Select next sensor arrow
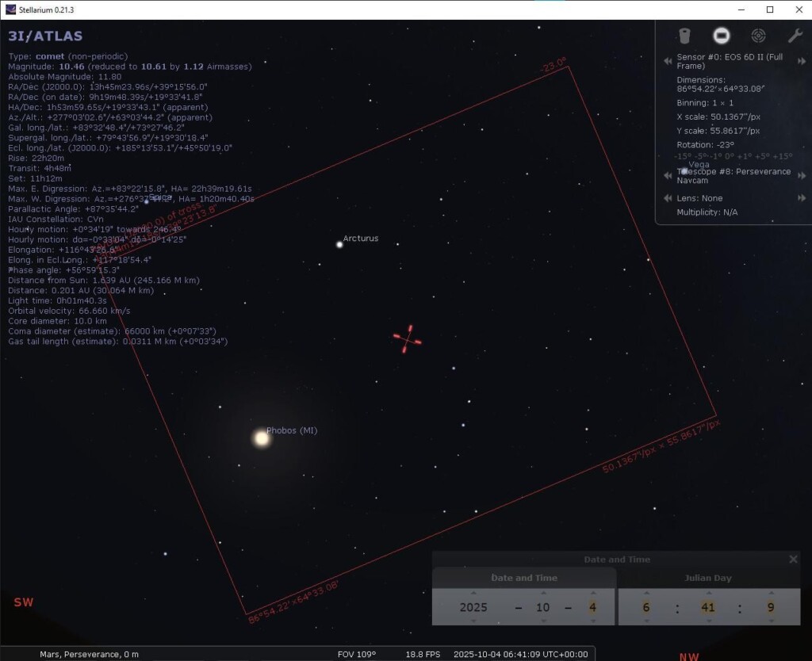Screen dimensions: 812x661 [801, 59]
